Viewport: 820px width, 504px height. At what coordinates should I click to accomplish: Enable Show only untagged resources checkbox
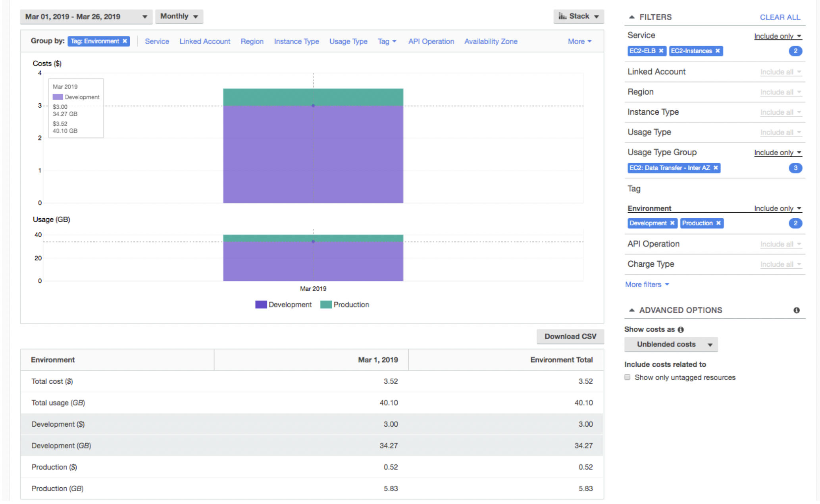point(628,377)
